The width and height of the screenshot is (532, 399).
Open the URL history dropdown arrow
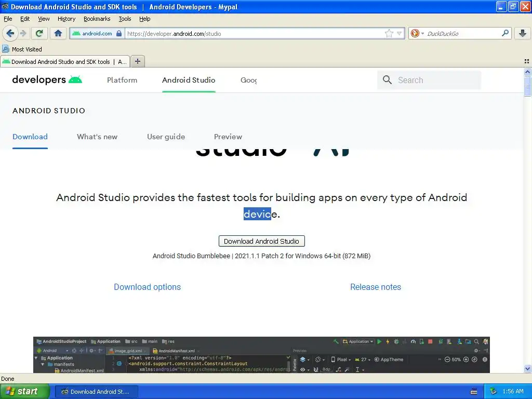pyautogui.click(x=400, y=33)
